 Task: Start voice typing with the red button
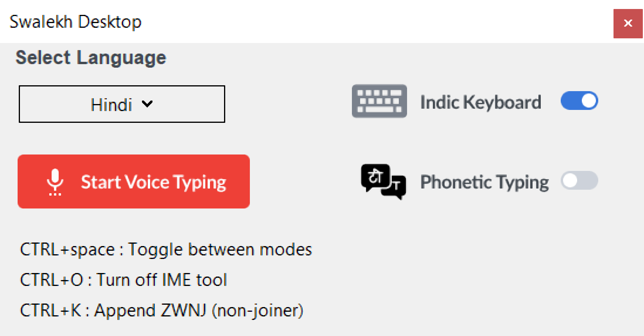(x=134, y=181)
